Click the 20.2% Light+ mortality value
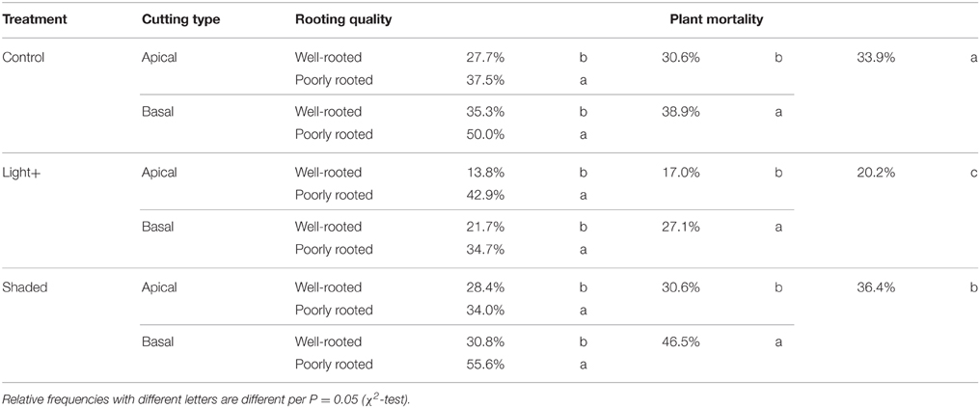 click(876, 173)
